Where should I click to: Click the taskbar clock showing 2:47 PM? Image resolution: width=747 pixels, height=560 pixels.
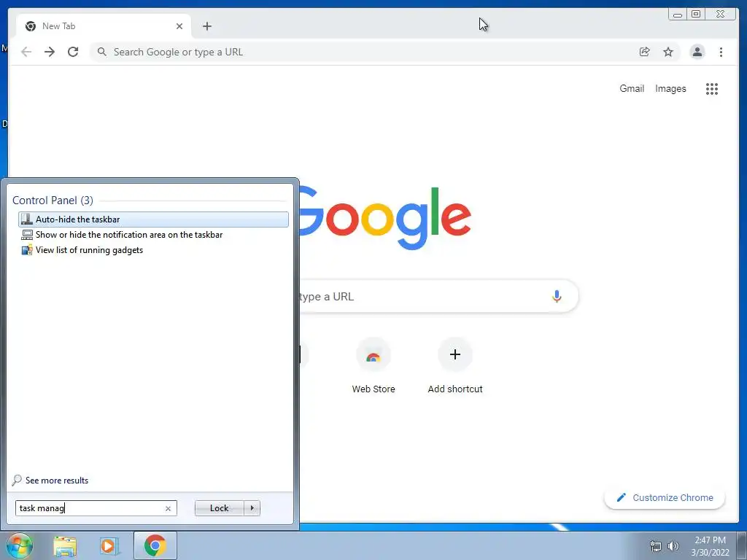tap(710, 546)
